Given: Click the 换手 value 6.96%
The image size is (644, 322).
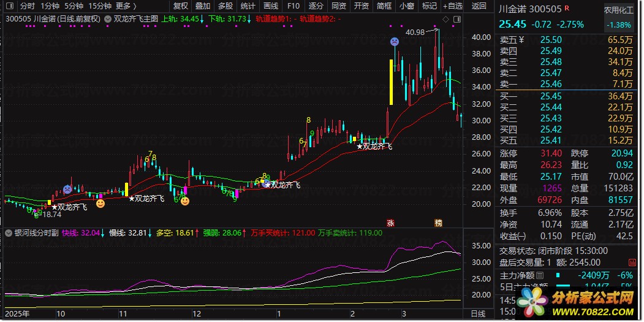Looking at the screenshot, I should 549,213.
